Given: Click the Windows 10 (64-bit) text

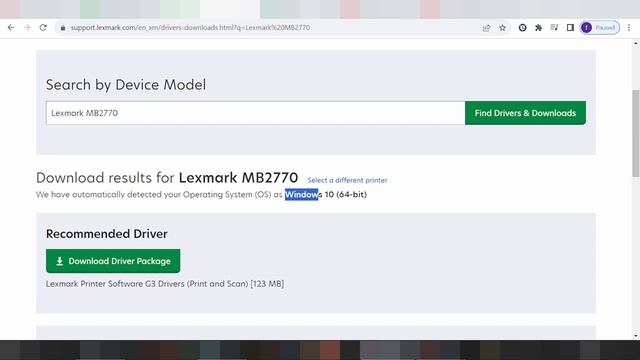Looking at the screenshot, I should [x=326, y=195].
